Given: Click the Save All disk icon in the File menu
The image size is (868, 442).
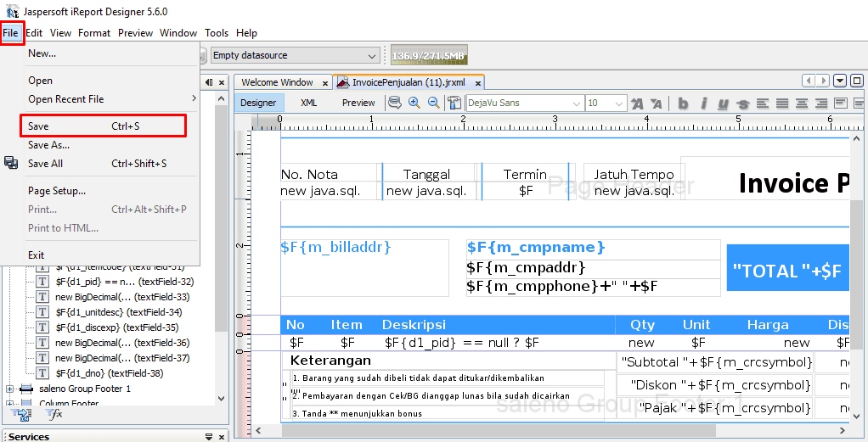Looking at the screenshot, I should [x=11, y=163].
